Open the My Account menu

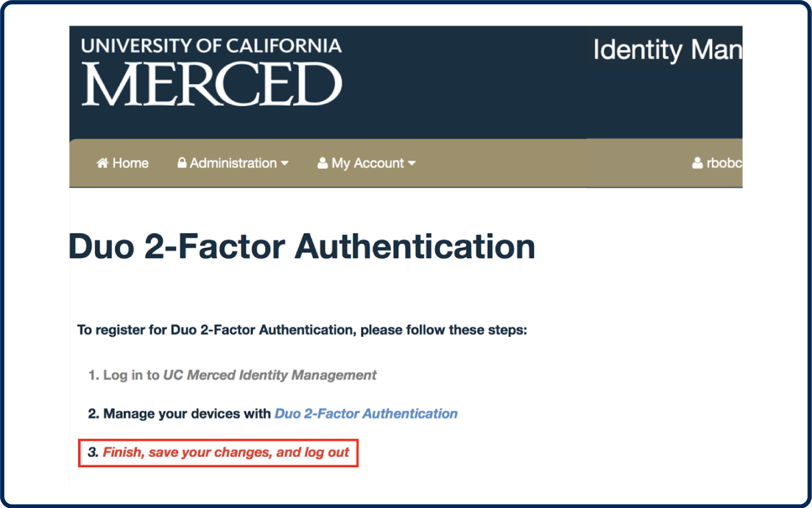coord(366,163)
